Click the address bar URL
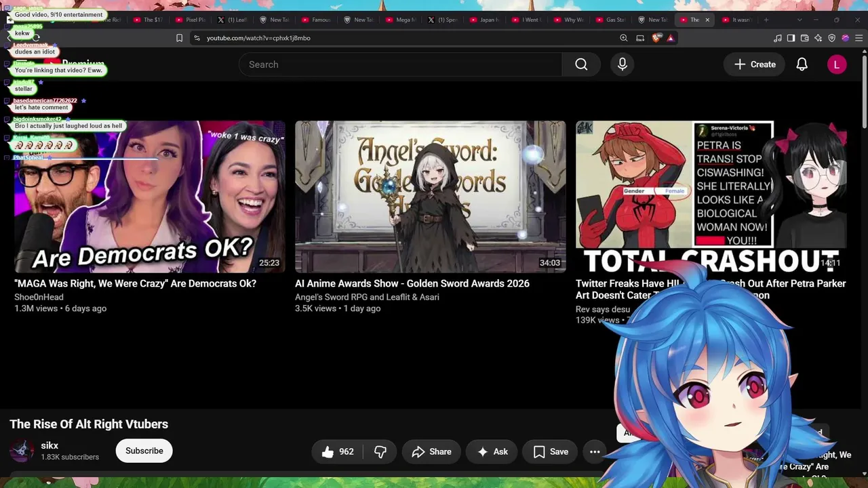This screenshot has width=868, height=488. pos(258,38)
